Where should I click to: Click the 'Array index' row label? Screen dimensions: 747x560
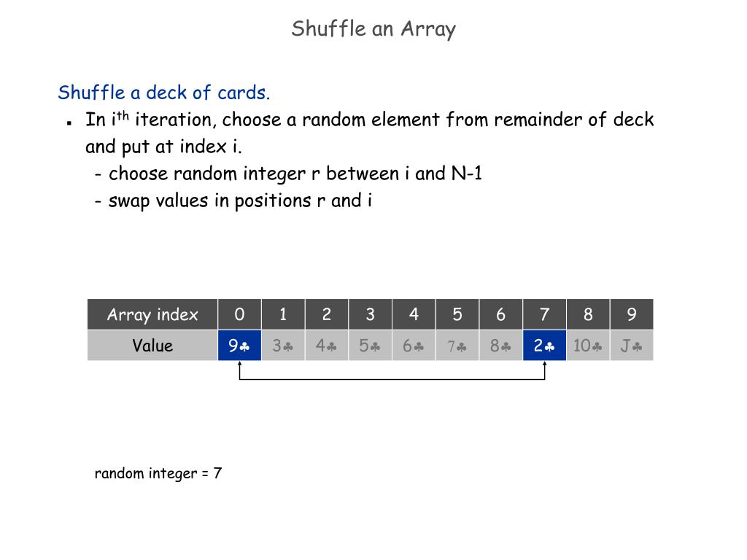pyautogui.click(x=152, y=314)
